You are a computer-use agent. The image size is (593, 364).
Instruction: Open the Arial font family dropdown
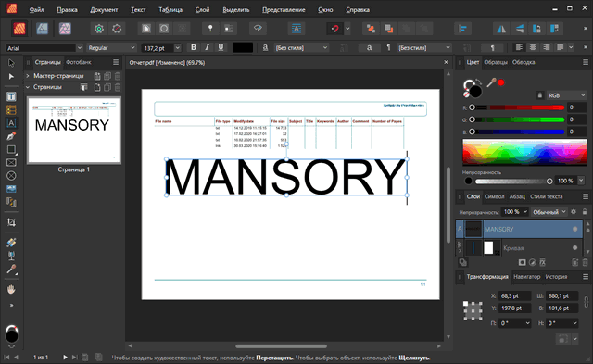click(x=80, y=47)
